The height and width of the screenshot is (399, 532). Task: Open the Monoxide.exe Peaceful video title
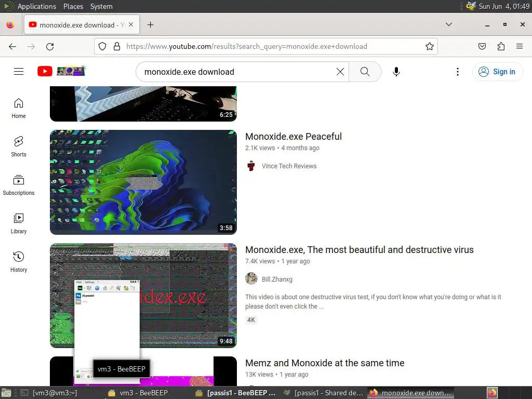(x=294, y=137)
